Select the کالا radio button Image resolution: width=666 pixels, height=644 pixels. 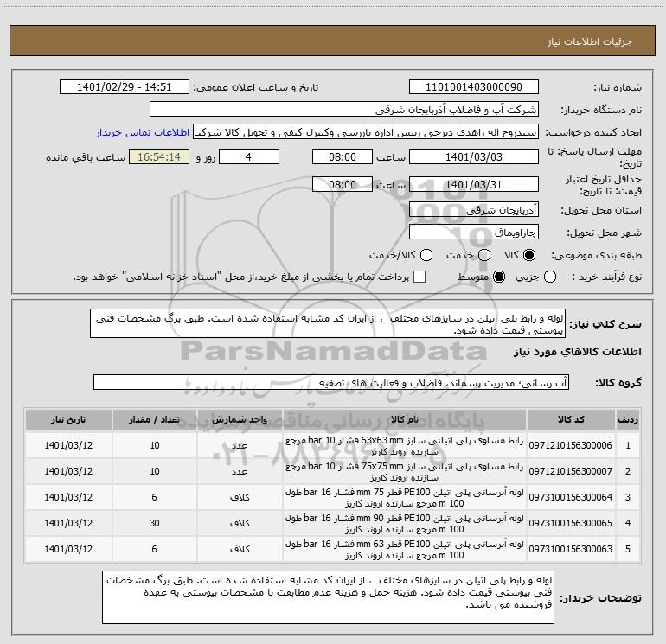pyautogui.click(x=529, y=255)
